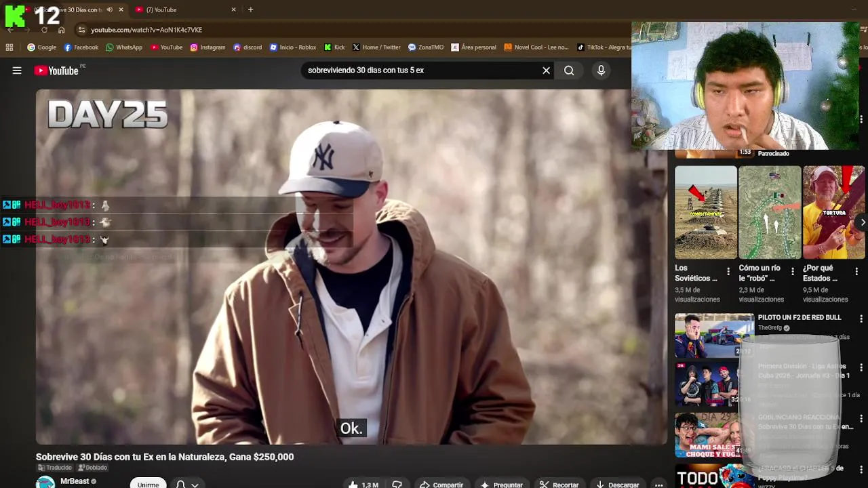Mute audio on the playing tab

click(109, 9)
